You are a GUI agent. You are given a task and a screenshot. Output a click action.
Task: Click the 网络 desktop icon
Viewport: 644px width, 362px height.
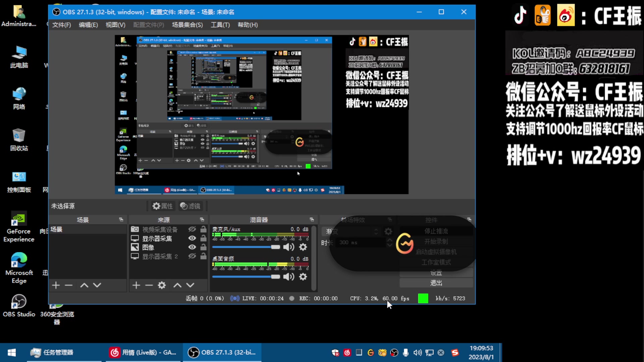(19, 99)
